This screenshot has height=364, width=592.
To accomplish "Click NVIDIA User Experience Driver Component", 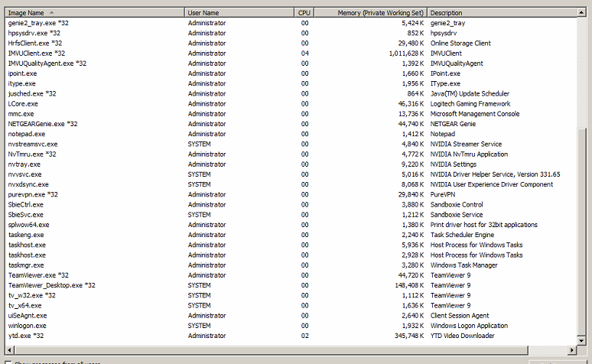I will click(x=492, y=184).
